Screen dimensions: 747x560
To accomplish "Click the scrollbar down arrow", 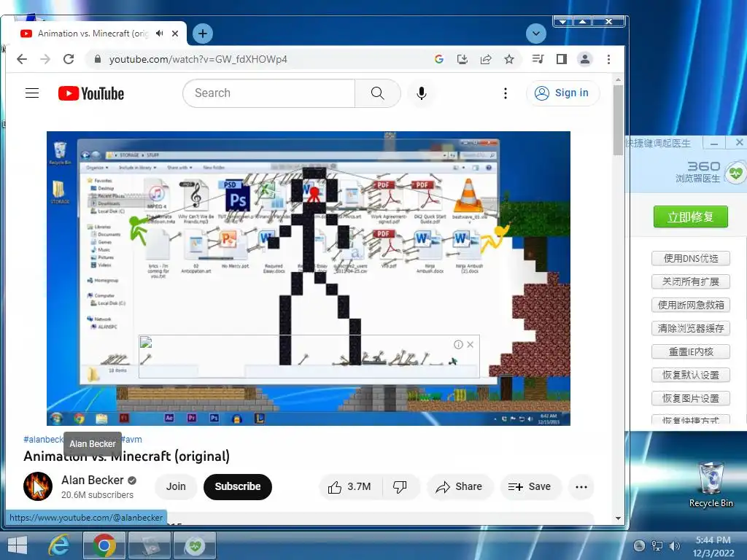I will click(x=618, y=518).
